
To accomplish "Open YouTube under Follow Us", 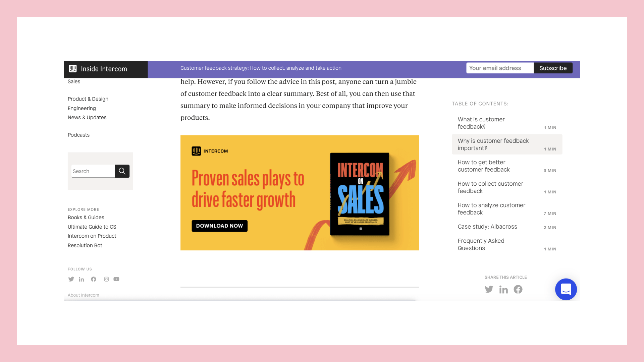I will tap(116, 279).
